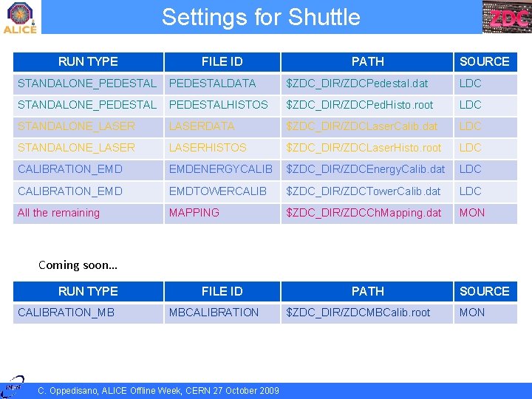Click the INFN logo in the footer

point(13,386)
